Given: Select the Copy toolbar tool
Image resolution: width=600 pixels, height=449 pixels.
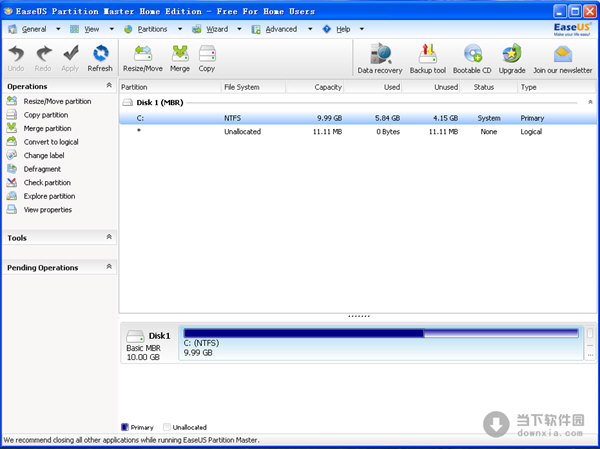Looking at the screenshot, I should 207,58.
